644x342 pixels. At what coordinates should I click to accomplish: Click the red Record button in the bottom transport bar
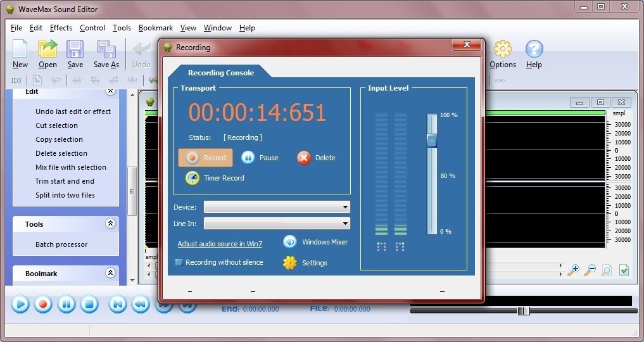pyautogui.click(x=42, y=304)
